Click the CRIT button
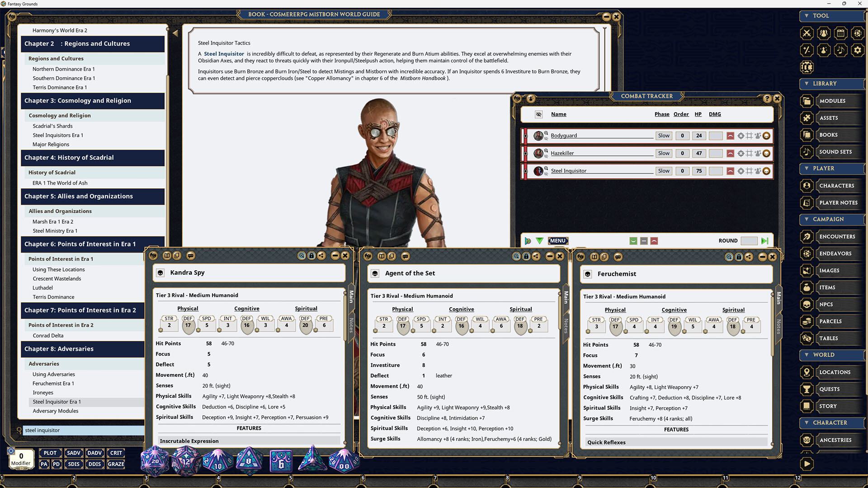The image size is (868, 488). tap(116, 453)
